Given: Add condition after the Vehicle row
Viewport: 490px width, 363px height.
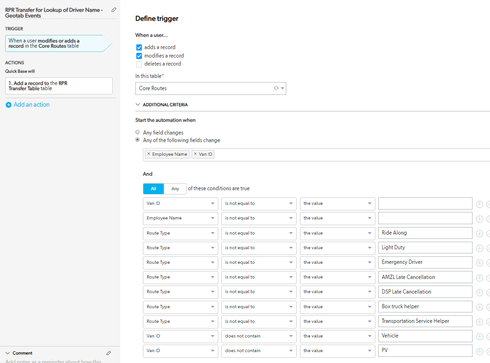Looking at the screenshot, I should point(479,336).
